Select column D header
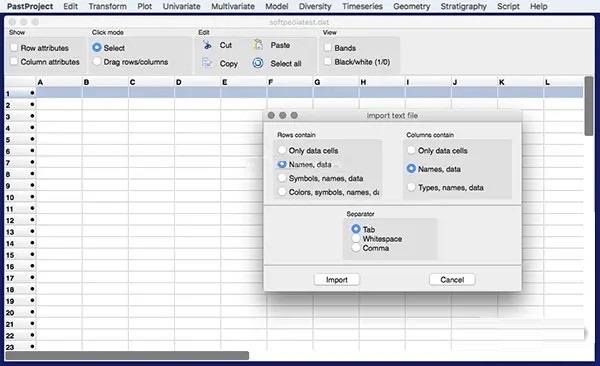Viewport: 600px width, 366px height. point(197,82)
